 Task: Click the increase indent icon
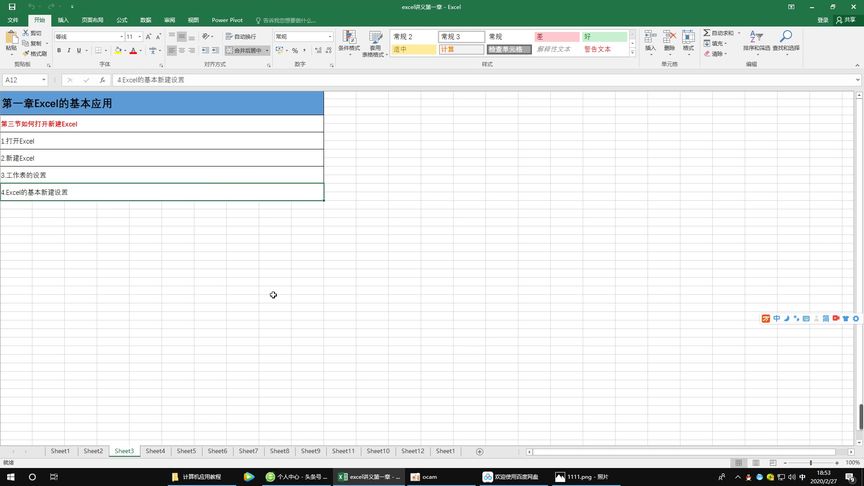pyautogui.click(x=215, y=51)
